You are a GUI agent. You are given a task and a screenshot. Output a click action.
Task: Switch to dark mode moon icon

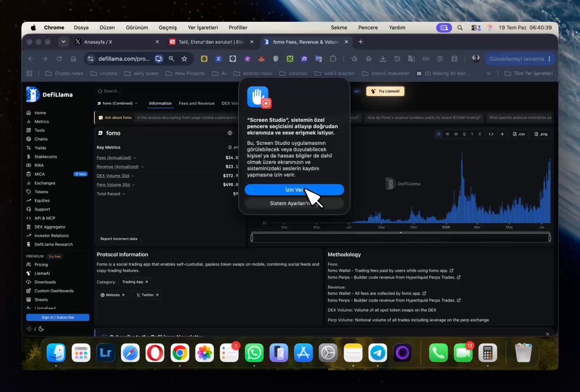click(x=41, y=329)
